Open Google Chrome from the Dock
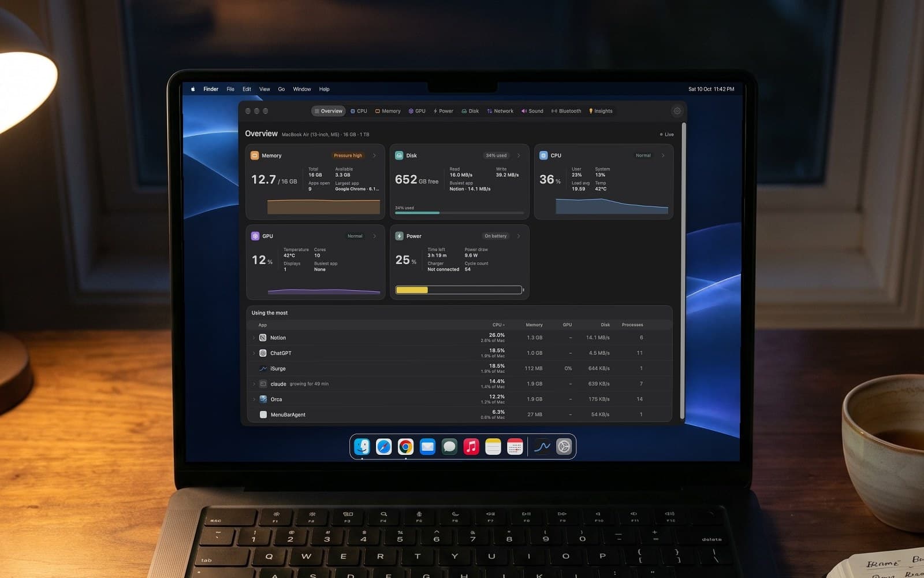The image size is (924, 578). pos(405,446)
